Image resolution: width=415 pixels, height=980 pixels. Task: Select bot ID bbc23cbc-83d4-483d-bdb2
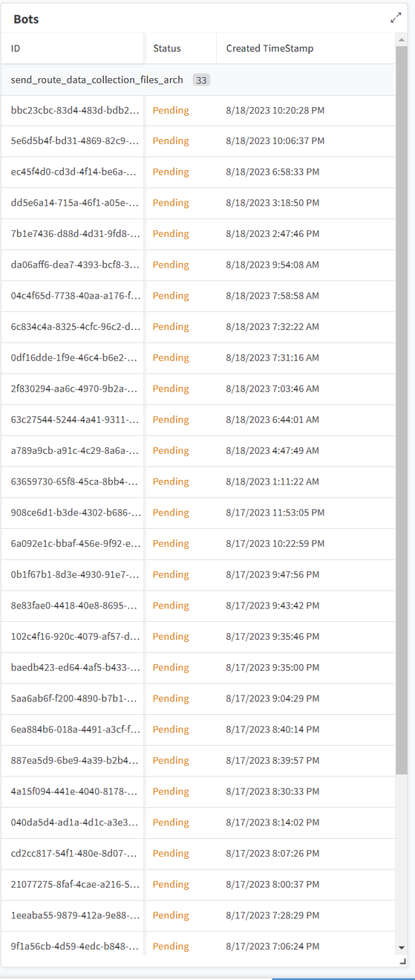coord(74,111)
